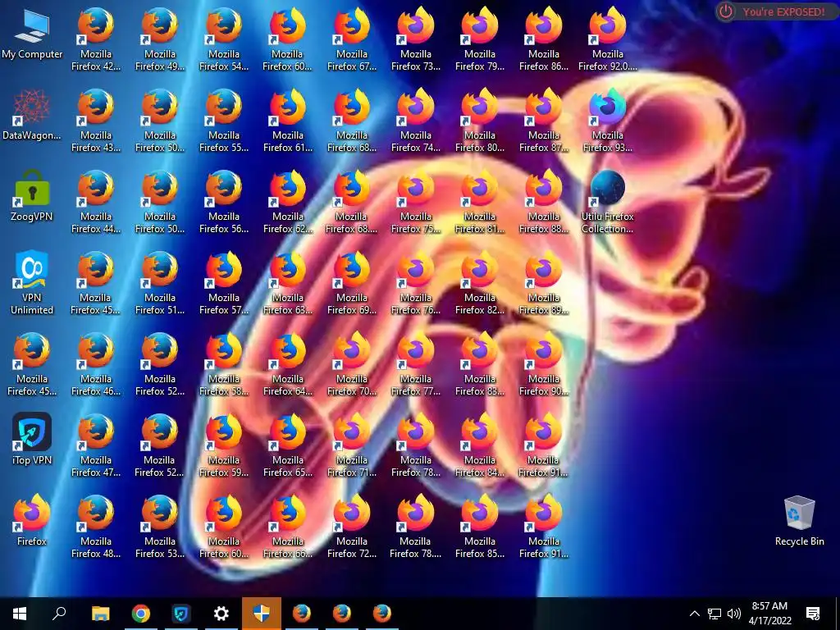Screen dimensions: 840x630
Task: Open Settings gear in the taskbar
Action: pyautogui.click(x=221, y=614)
